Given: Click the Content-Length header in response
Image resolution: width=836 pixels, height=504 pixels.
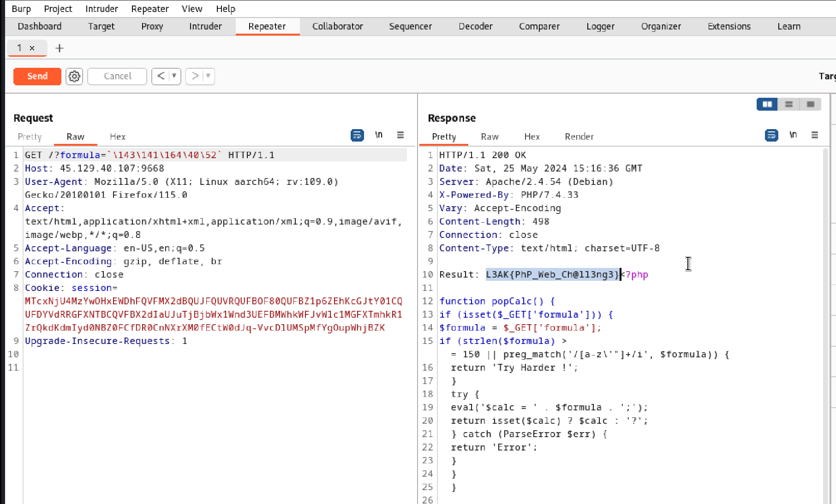Looking at the screenshot, I should pyautogui.click(x=494, y=221).
